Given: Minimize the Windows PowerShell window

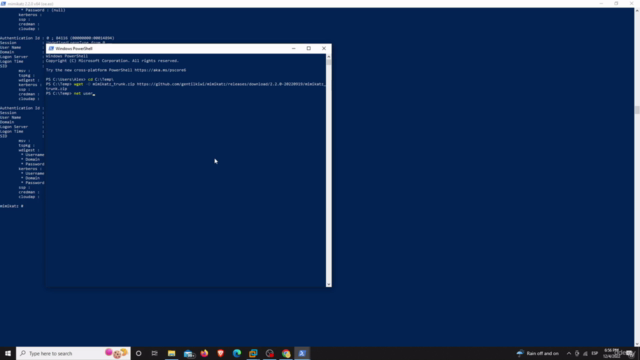Looking at the screenshot, I should point(293,48).
